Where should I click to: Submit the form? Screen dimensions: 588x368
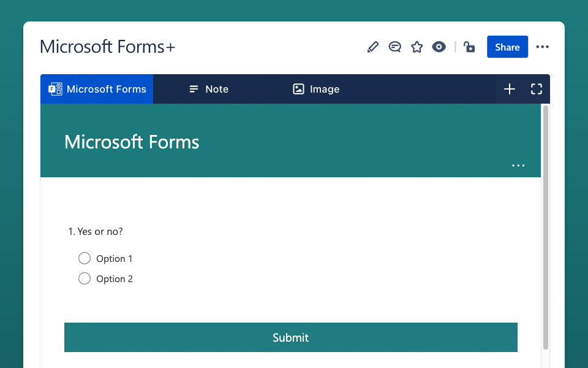290,337
